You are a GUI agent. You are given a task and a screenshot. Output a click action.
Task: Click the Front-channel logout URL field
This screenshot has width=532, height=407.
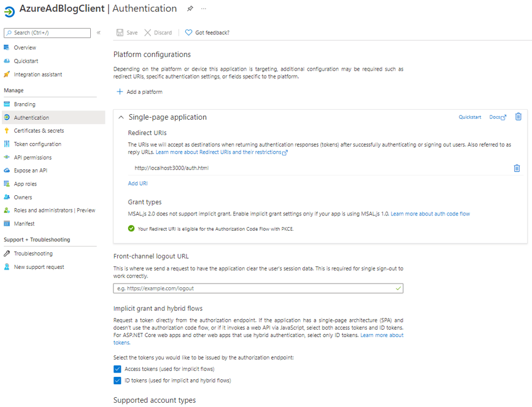pyautogui.click(x=258, y=289)
